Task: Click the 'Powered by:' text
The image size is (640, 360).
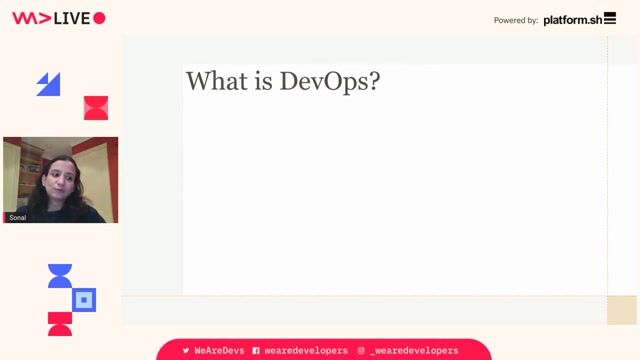Action: point(516,20)
